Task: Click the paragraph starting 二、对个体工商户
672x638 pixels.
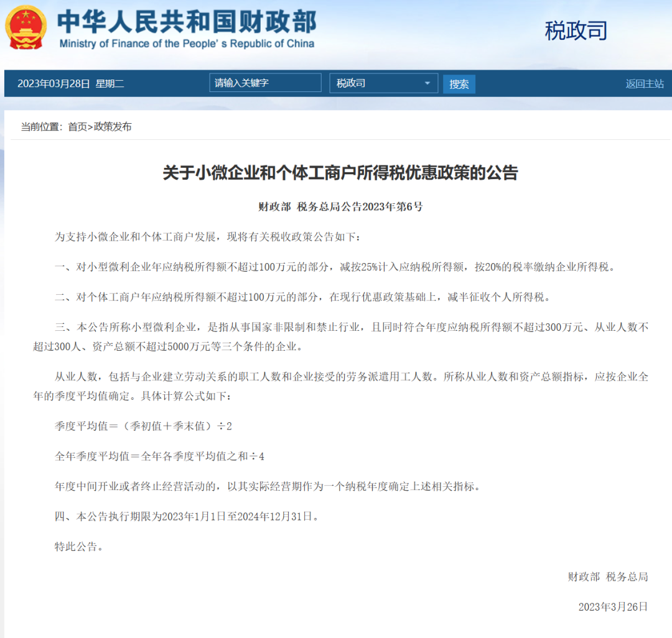Action: tap(302, 297)
